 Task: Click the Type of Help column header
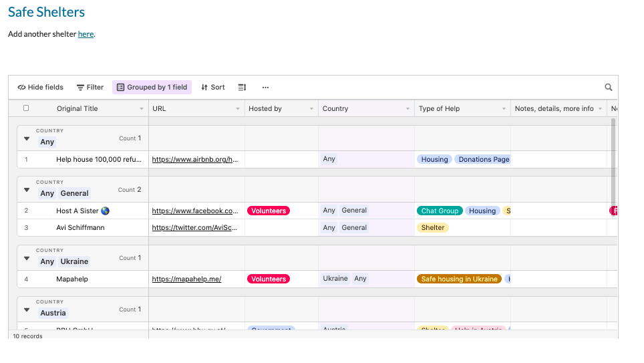click(439, 109)
